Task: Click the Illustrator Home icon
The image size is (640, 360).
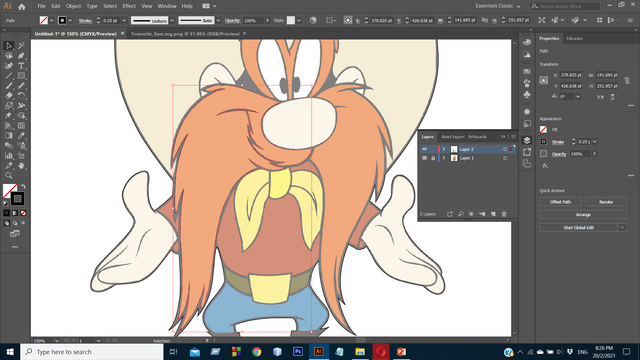Action: [x=22, y=7]
